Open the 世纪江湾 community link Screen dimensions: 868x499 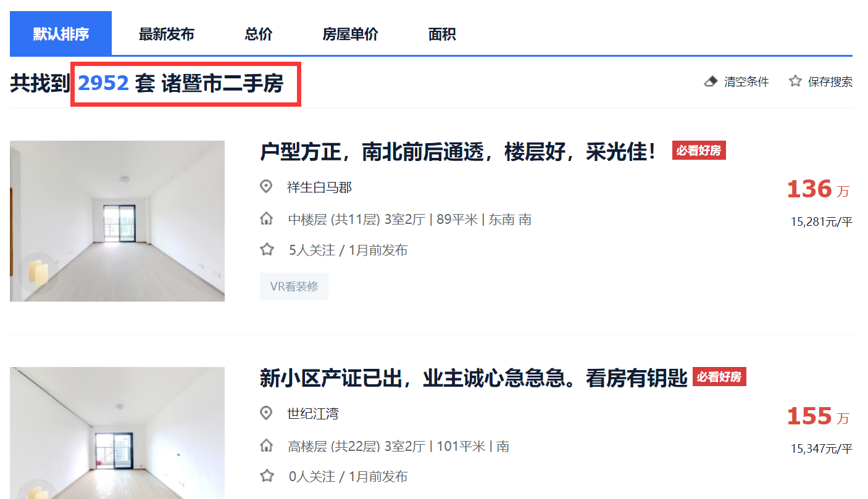coord(312,413)
